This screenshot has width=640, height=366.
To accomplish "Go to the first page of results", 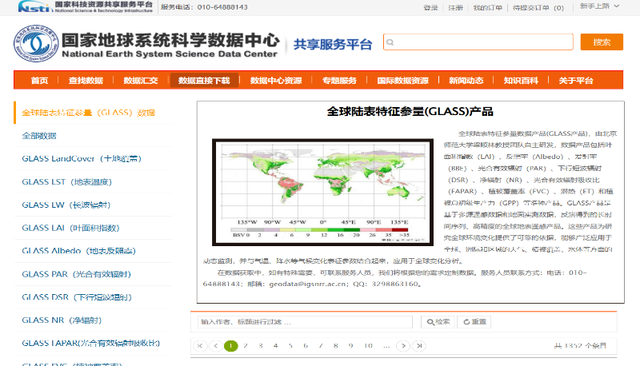I will click(200, 346).
